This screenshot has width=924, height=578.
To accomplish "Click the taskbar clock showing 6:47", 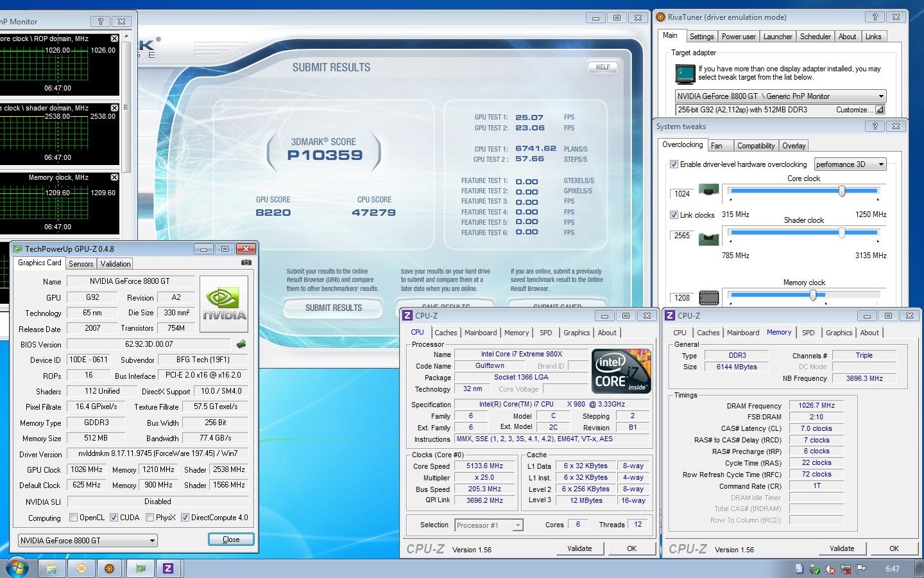I will click(892, 569).
